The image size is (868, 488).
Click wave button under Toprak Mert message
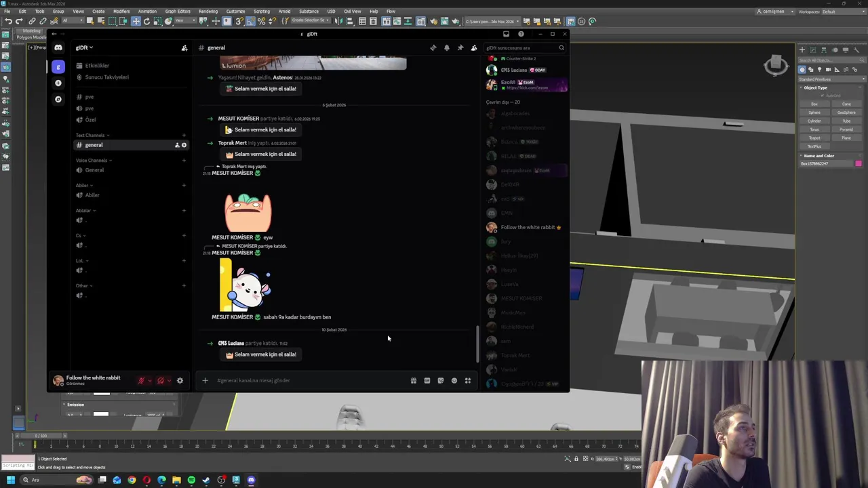click(261, 154)
